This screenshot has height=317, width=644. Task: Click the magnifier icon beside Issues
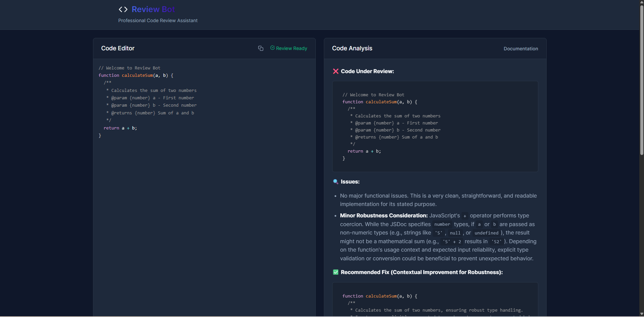coord(336,181)
